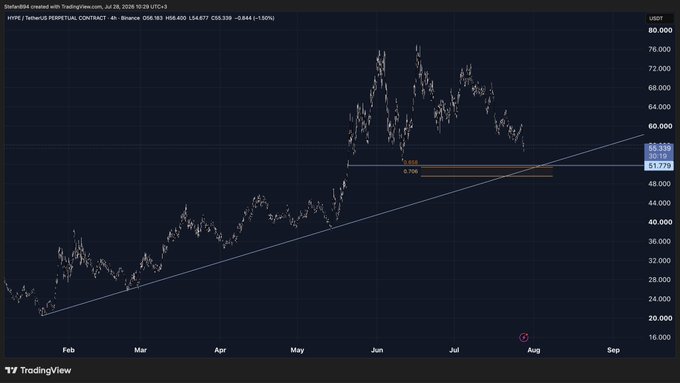680x383 pixels.
Task: Click the Jun label on time axis
Action: tap(377, 350)
